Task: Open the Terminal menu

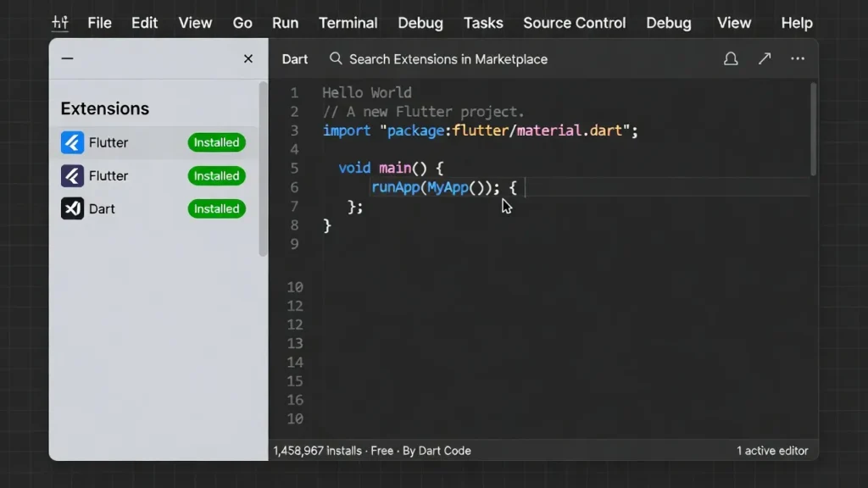Action: (x=348, y=23)
